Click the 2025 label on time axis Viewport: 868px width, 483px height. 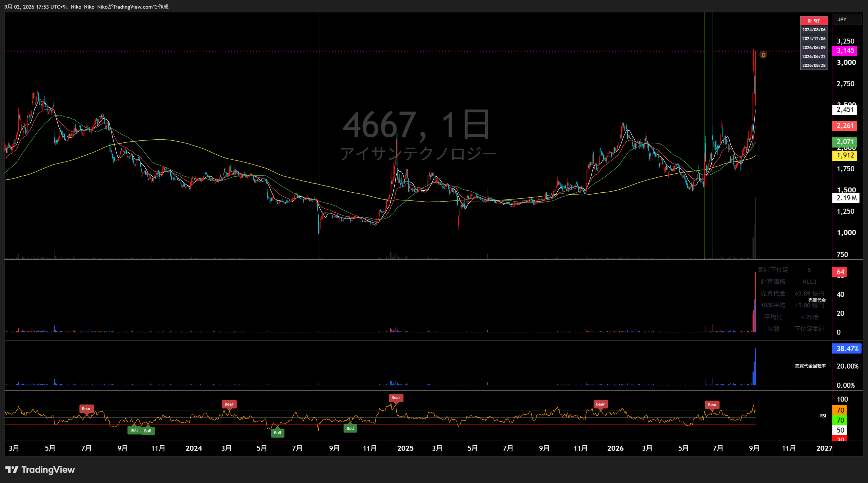405,448
